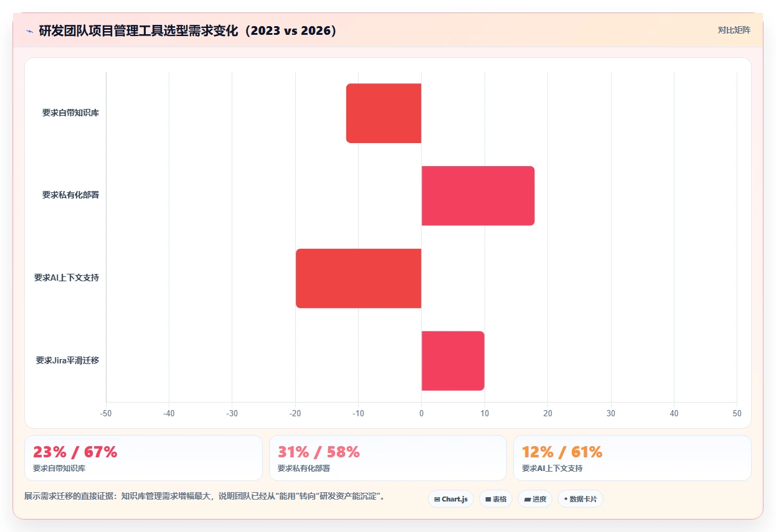
Task: Click the x-axis tick label -50
Action: (106, 413)
